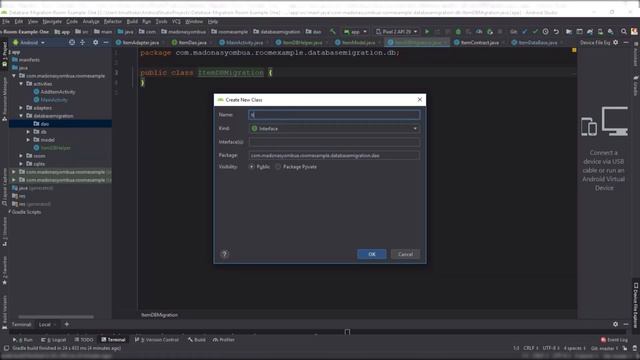Click the Attach debugger icon
640x360 pixels.
(x=490, y=31)
